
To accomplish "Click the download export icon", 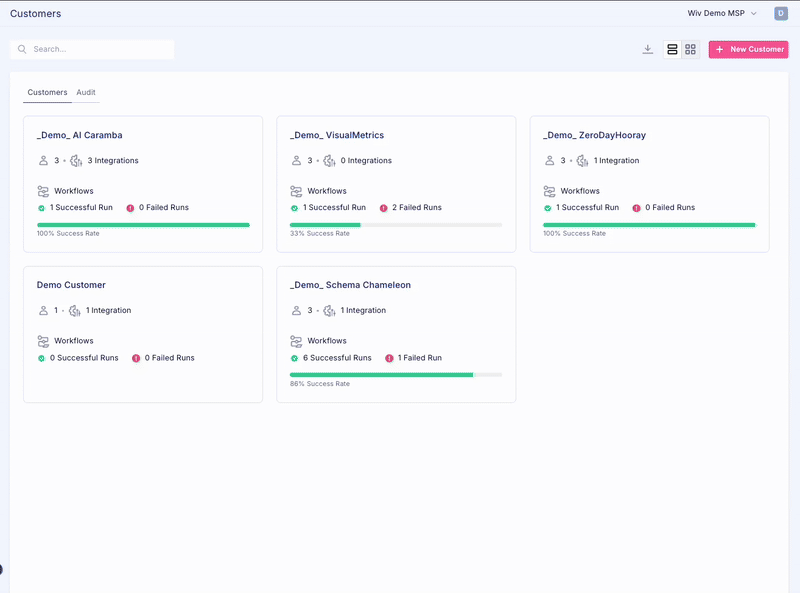I will point(648,49).
